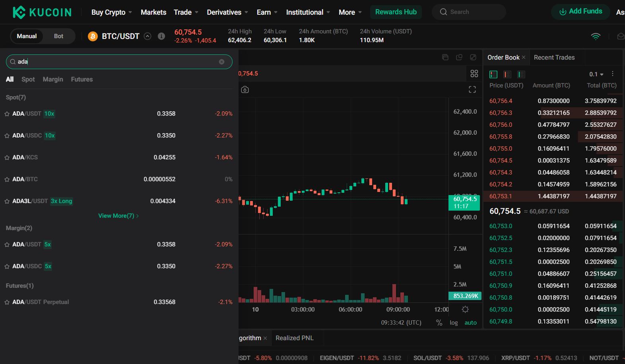Toggle percent scale on chart

pos(439,323)
